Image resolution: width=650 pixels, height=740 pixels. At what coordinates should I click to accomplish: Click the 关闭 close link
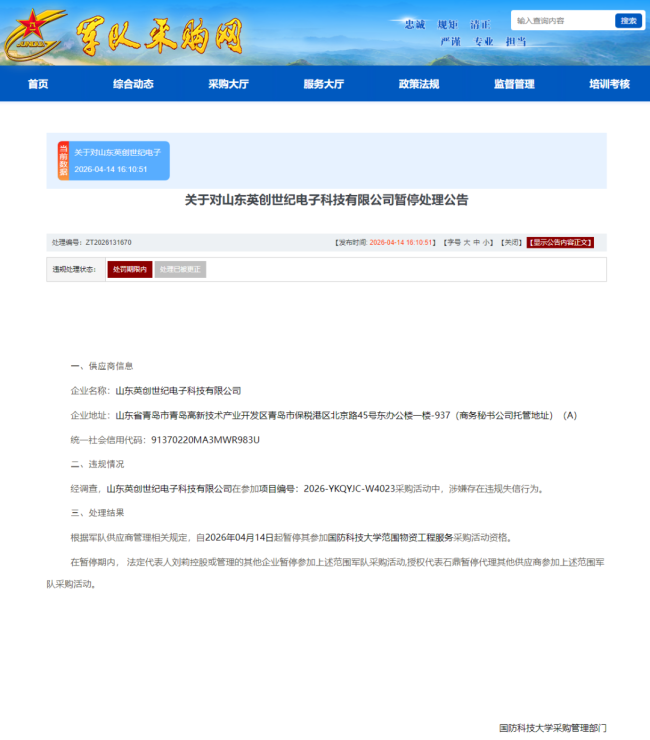pyautogui.click(x=511, y=243)
